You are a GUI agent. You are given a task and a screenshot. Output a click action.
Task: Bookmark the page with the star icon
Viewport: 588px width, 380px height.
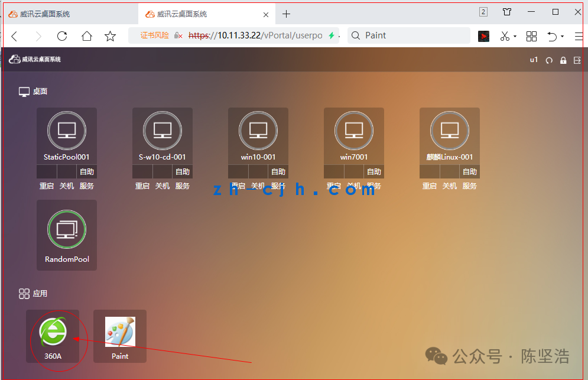pos(111,36)
